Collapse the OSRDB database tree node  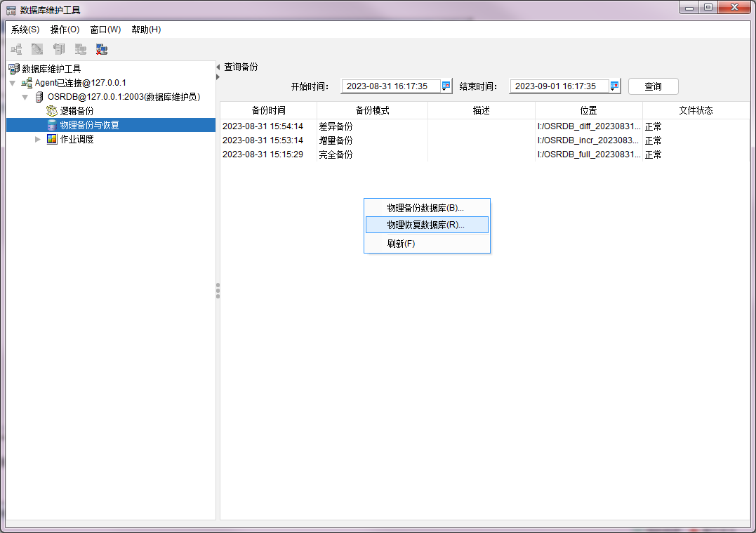(25, 97)
